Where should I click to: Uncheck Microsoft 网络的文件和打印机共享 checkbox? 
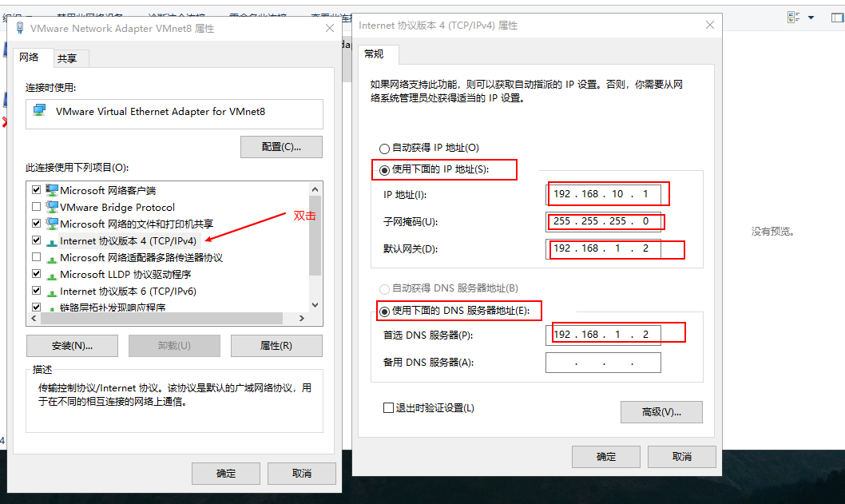tap(36, 223)
